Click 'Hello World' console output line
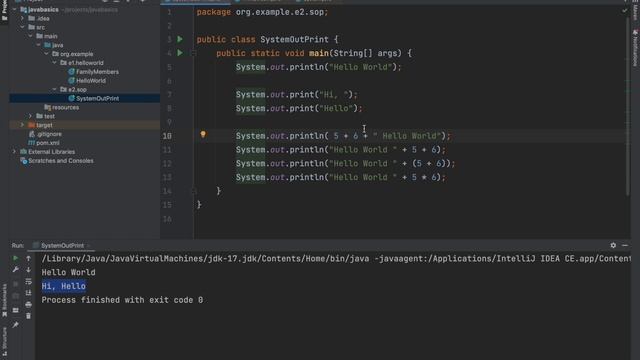The height and width of the screenshot is (360, 640). tap(69, 272)
